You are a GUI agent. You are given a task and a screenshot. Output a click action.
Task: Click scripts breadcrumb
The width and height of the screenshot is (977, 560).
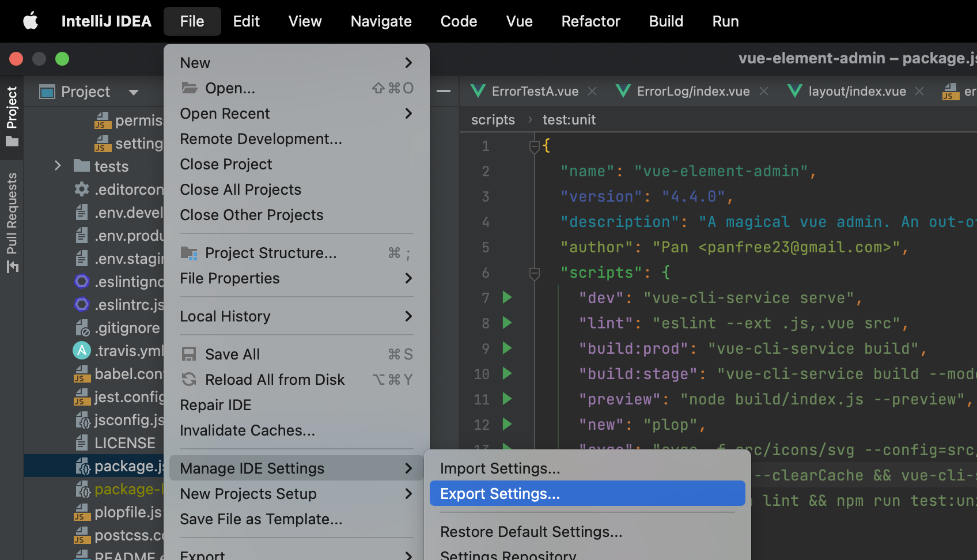click(493, 120)
